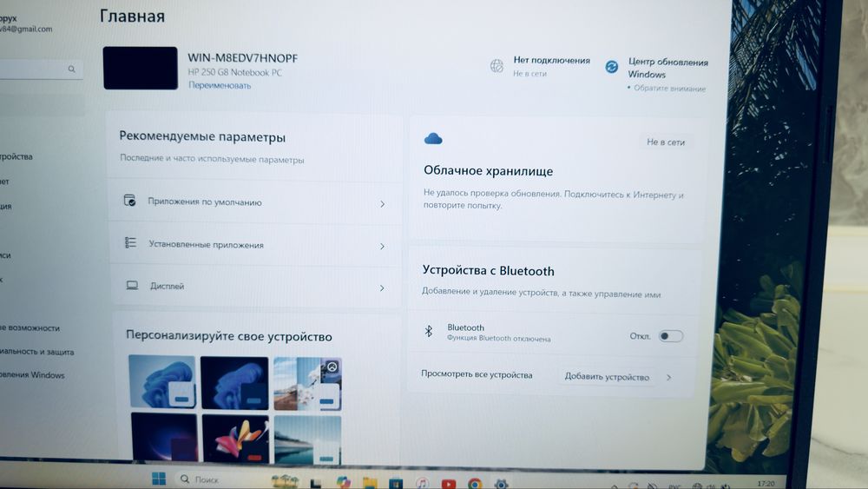Viewport: 868px width, 489px height.
Task: Open the Windows Start button on taskbar
Action: [x=159, y=479]
